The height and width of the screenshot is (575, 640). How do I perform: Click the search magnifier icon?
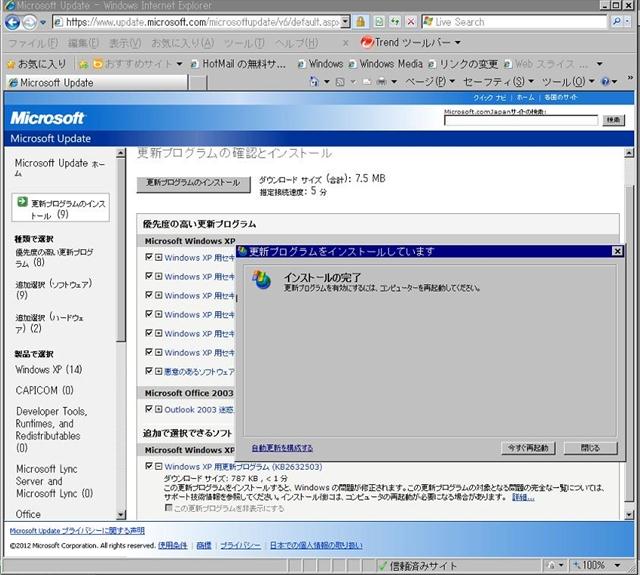pyautogui.click(x=617, y=22)
